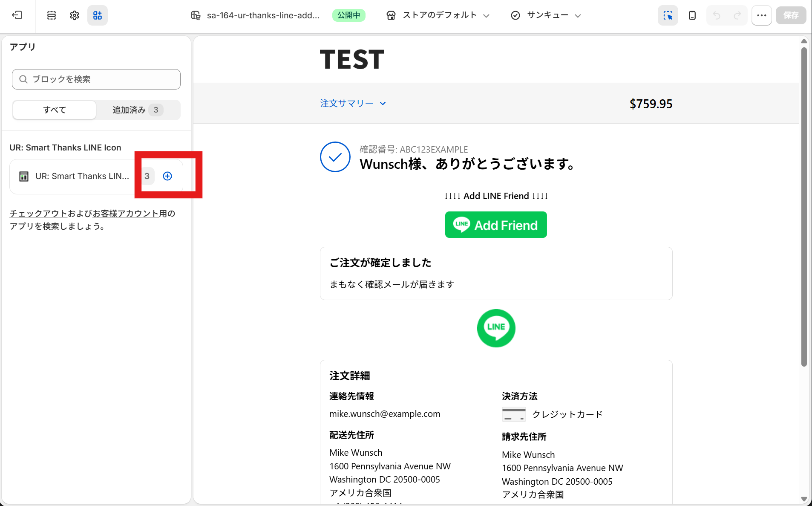Click the 公開中 status badge
This screenshot has width=812, height=506.
pos(349,15)
